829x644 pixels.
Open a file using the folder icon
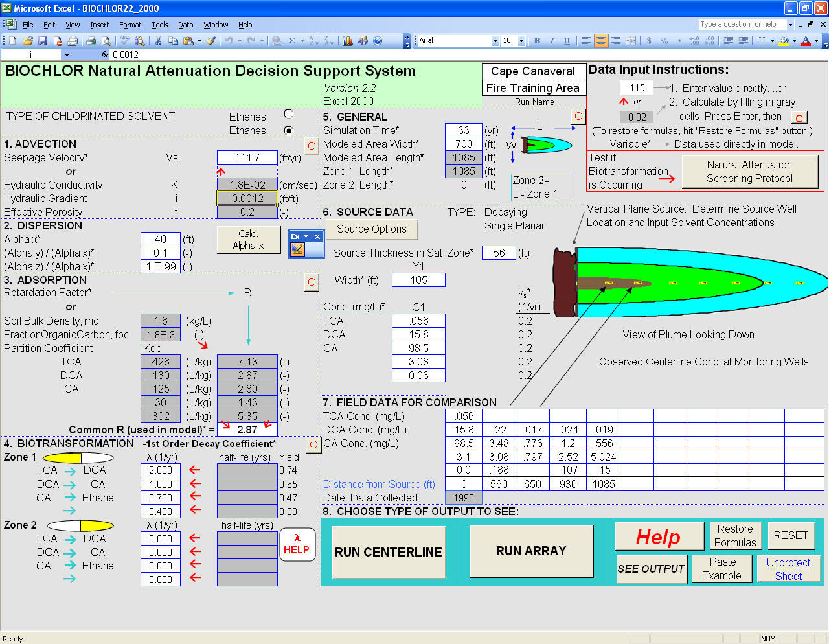click(27, 41)
